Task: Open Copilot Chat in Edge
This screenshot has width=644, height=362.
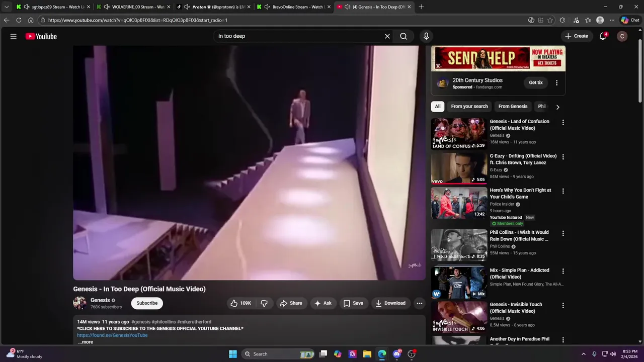Action: point(630,20)
